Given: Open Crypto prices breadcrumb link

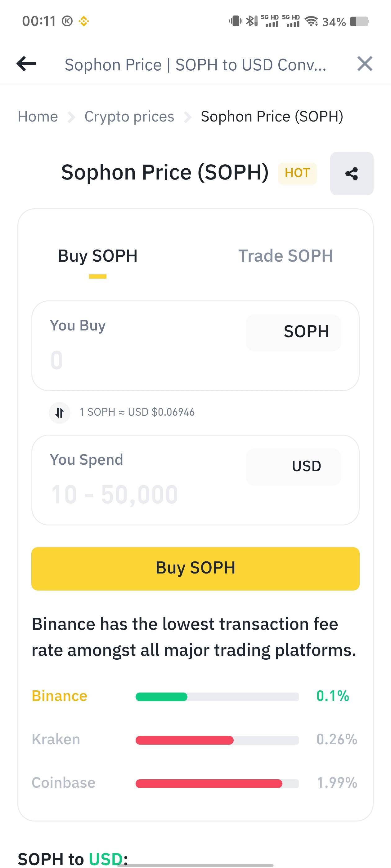Looking at the screenshot, I should (x=129, y=117).
